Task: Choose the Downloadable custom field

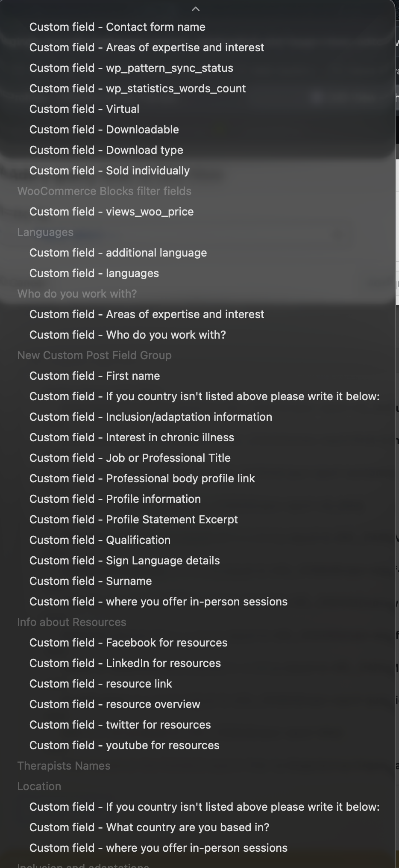Action: [x=104, y=130]
